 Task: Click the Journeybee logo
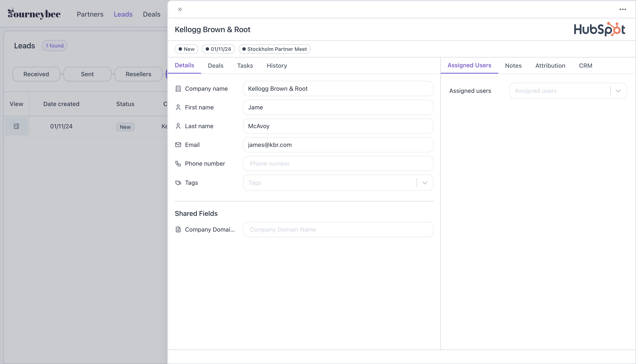click(x=34, y=14)
